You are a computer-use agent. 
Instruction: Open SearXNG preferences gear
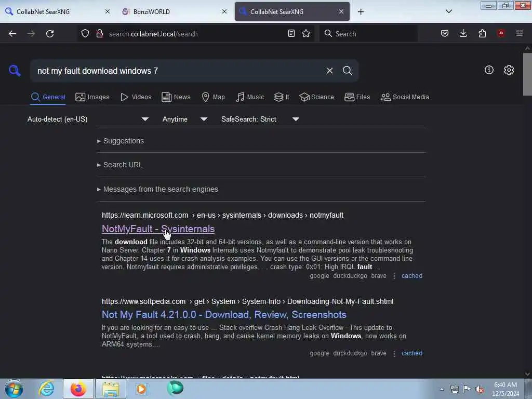point(509,70)
